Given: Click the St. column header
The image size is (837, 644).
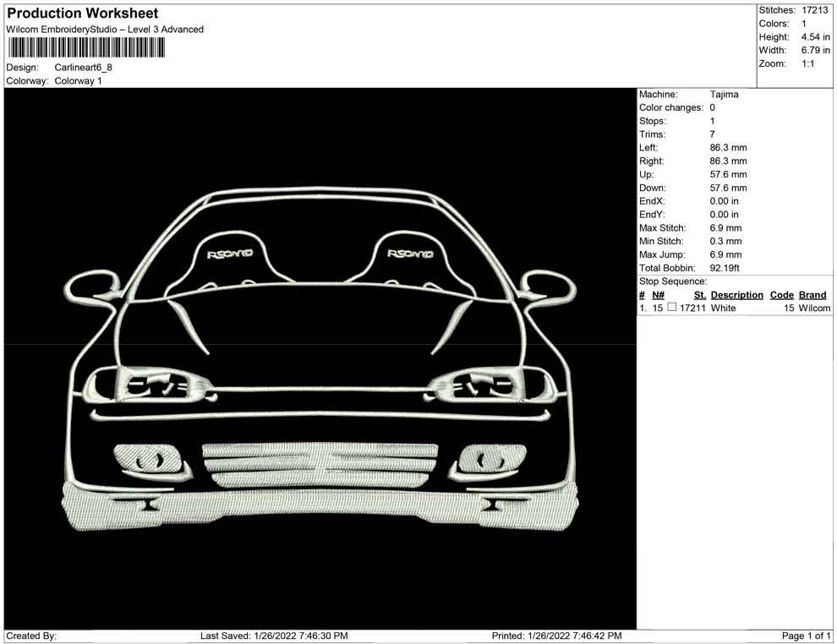Looking at the screenshot, I should 699,295.
